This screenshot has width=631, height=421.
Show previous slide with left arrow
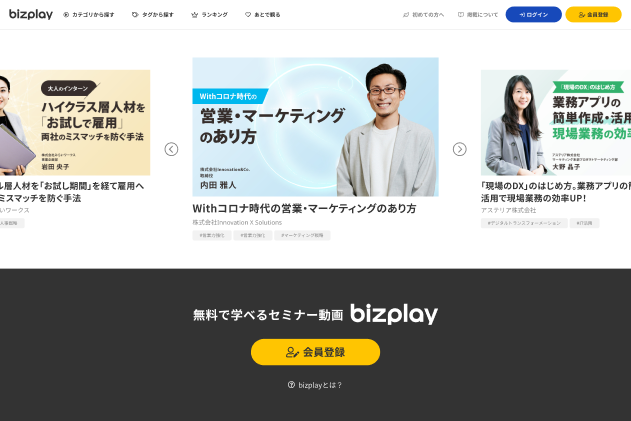[171, 149]
